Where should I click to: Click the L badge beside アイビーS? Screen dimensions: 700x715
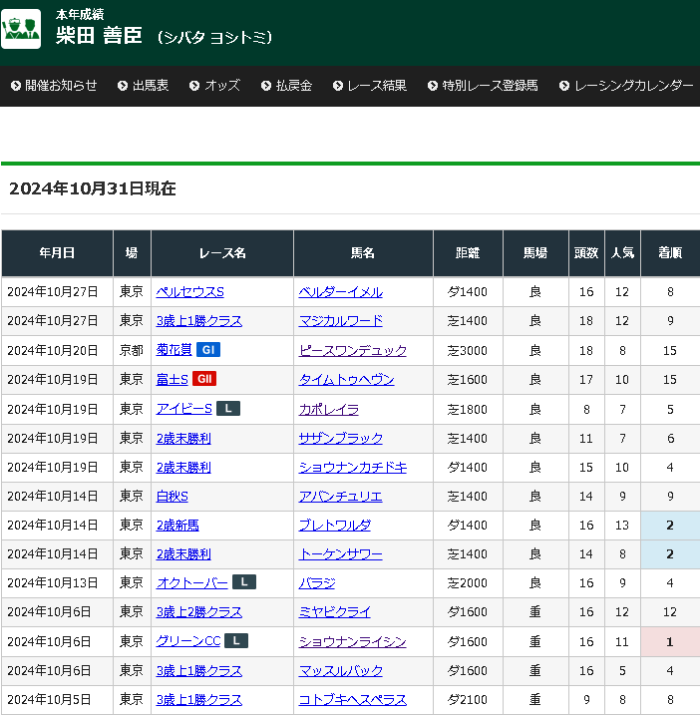pos(228,408)
